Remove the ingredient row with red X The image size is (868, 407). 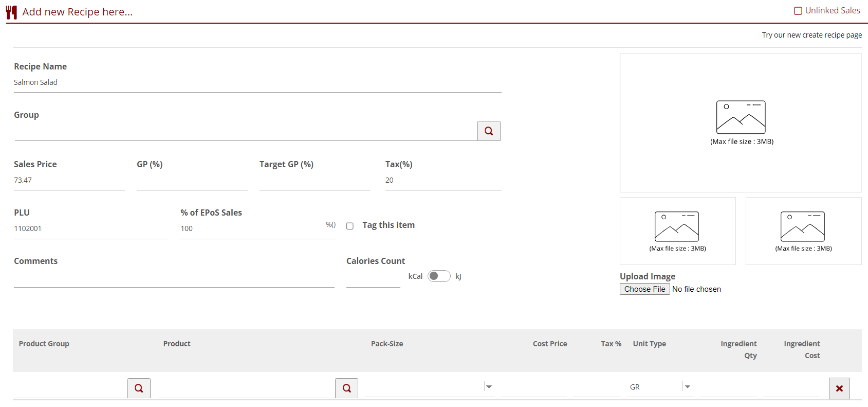(x=839, y=388)
